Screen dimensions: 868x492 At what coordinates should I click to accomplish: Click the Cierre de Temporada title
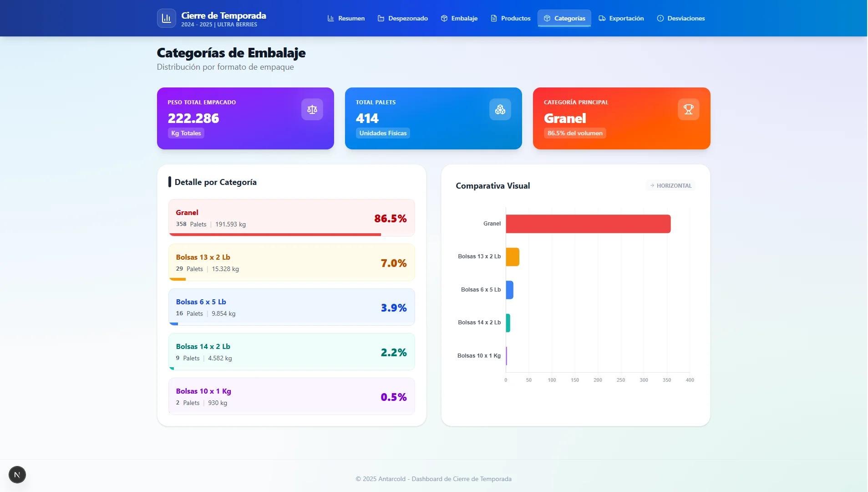coord(223,15)
